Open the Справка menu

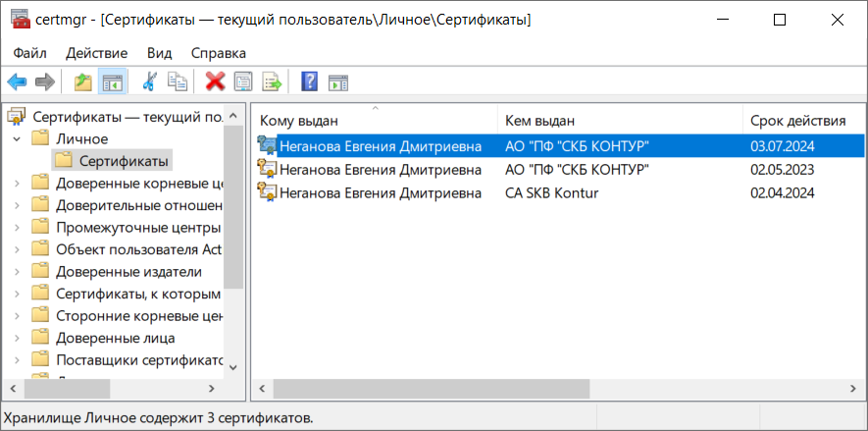pos(219,53)
